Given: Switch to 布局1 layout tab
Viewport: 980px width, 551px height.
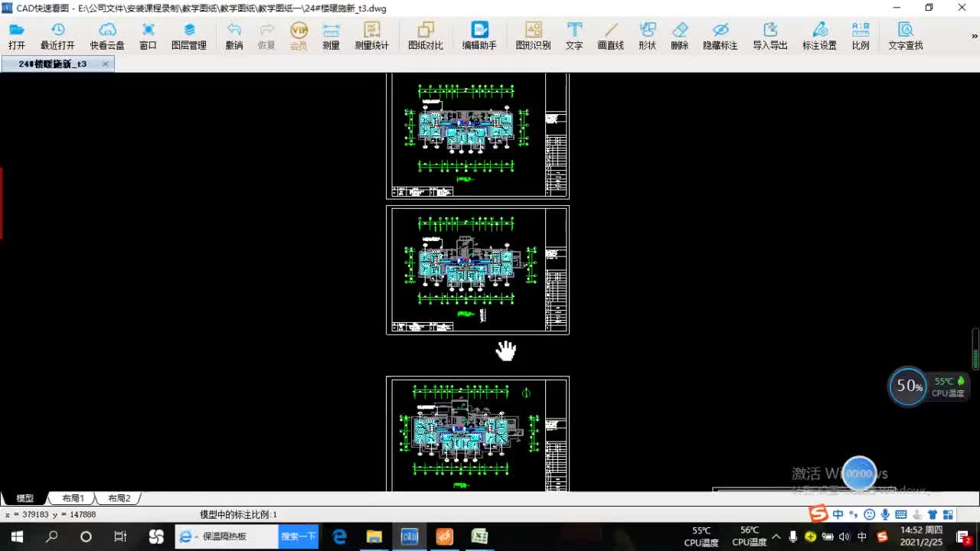Looking at the screenshot, I should 73,498.
